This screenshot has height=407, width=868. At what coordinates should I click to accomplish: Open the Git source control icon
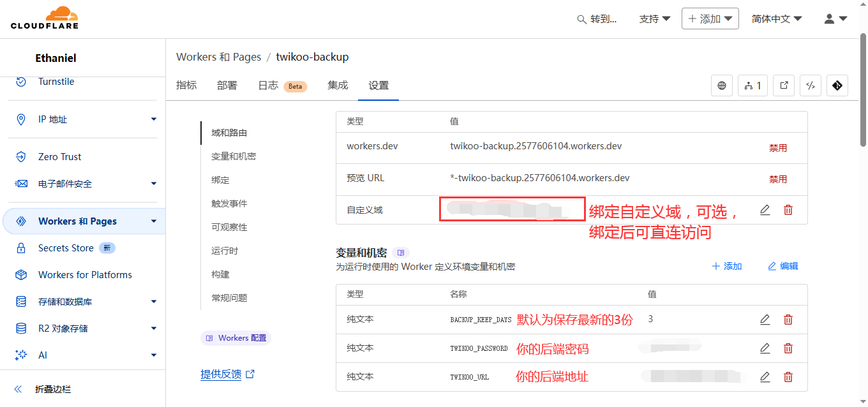click(x=837, y=85)
